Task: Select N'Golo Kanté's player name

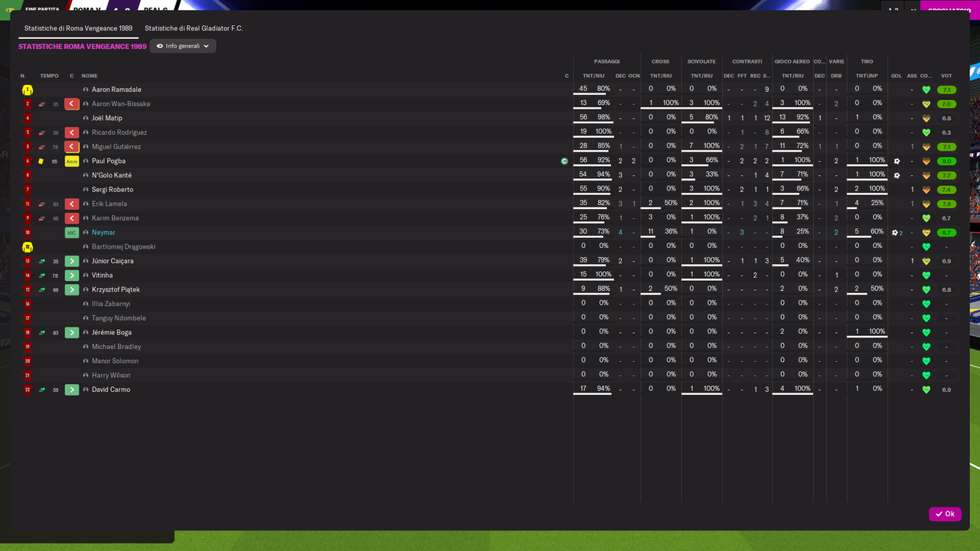Action: pyautogui.click(x=112, y=175)
